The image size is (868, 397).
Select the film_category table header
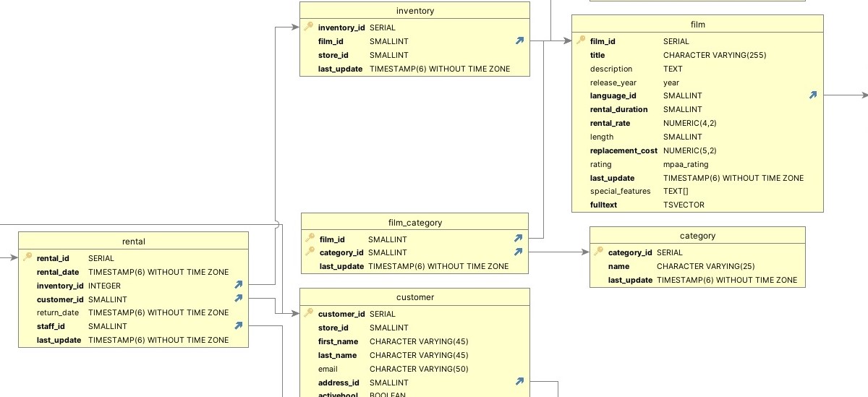pos(415,222)
